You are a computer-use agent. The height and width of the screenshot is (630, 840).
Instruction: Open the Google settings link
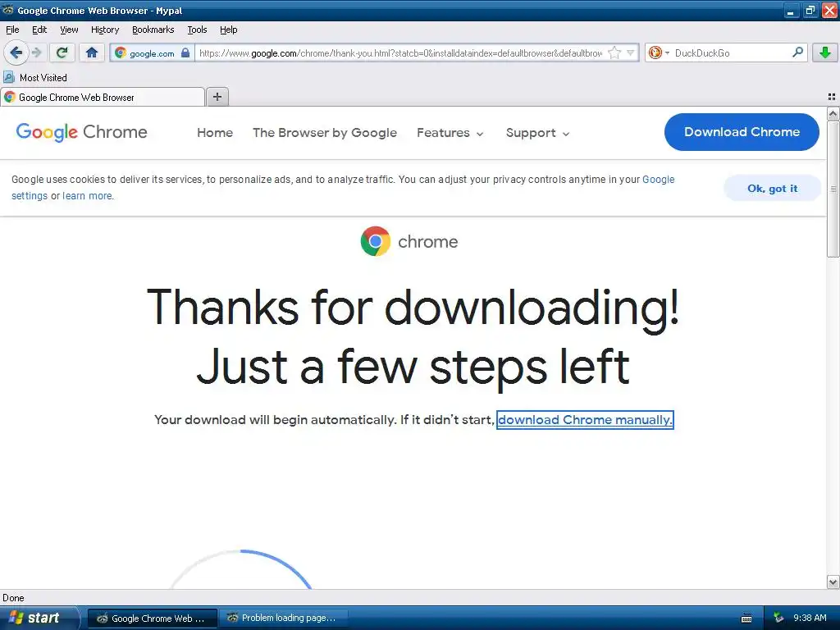pyautogui.click(x=658, y=180)
